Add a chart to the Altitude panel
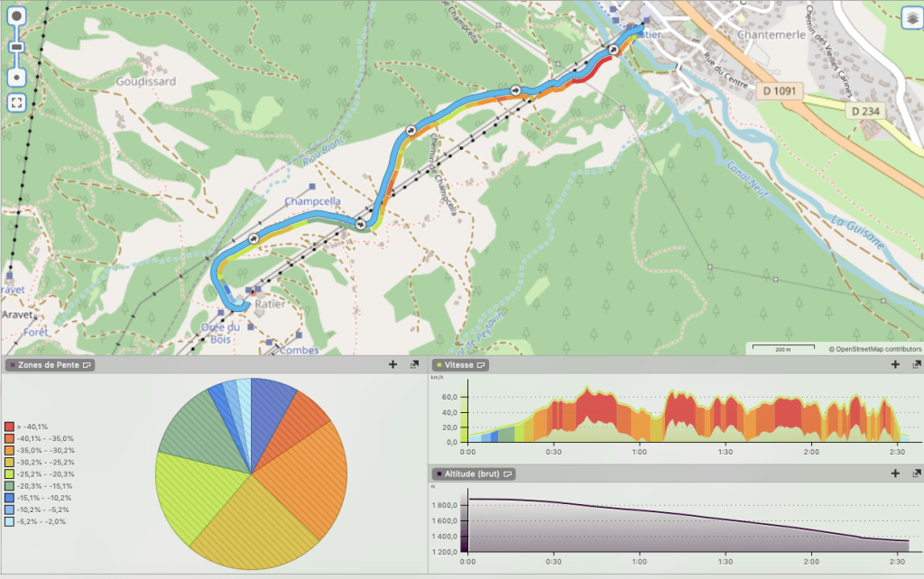924x579 pixels. (x=895, y=473)
